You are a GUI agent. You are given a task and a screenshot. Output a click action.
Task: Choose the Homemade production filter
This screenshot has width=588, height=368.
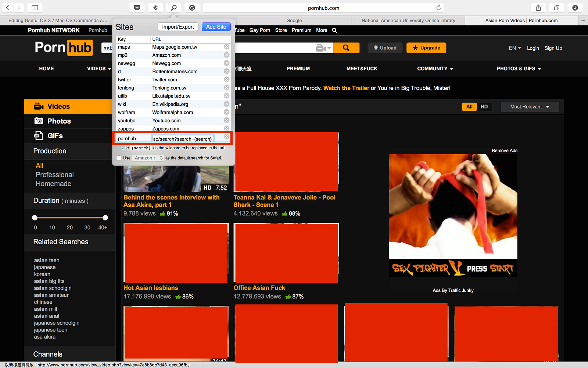pos(54,184)
